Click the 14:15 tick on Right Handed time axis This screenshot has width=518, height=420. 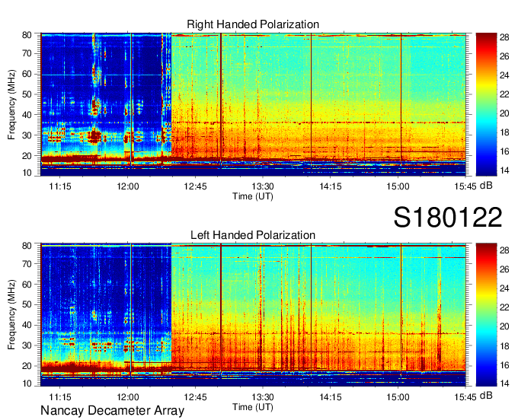(331, 186)
